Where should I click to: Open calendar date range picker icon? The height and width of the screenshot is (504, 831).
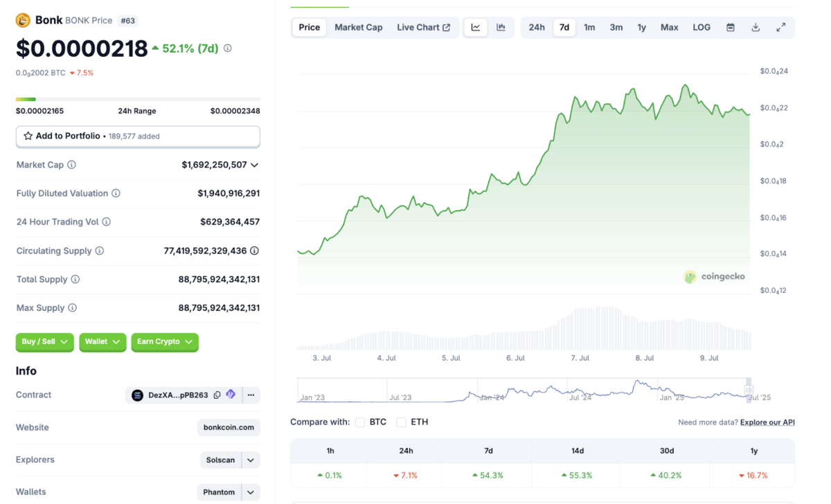(x=731, y=28)
